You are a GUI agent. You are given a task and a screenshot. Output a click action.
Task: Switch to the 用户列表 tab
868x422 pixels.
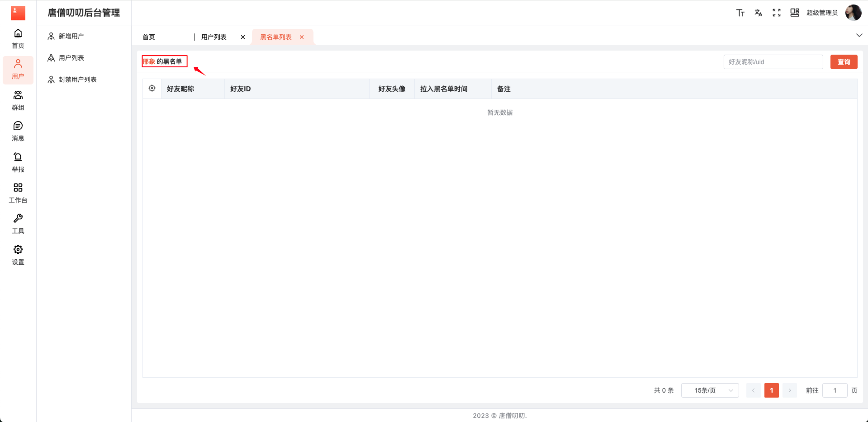[214, 37]
